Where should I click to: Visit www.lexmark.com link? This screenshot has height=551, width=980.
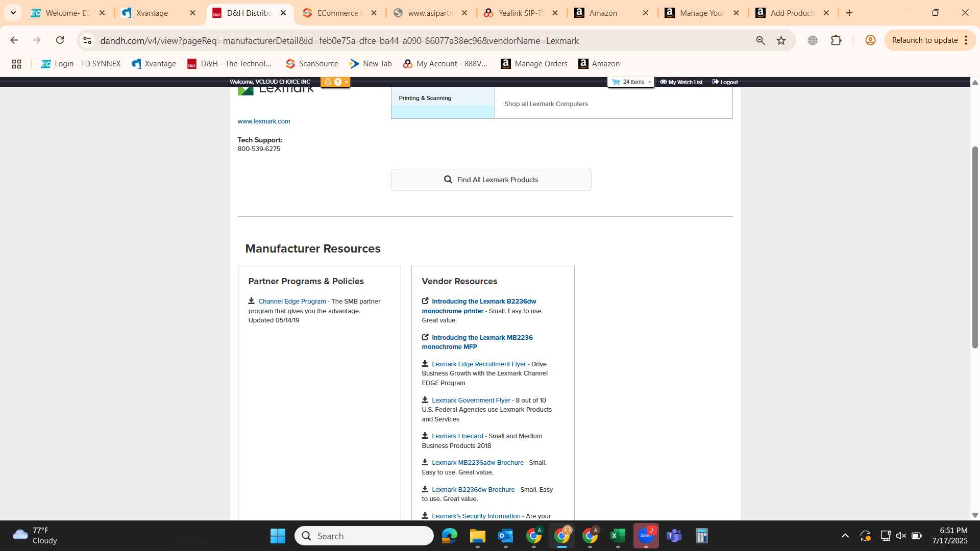click(264, 121)
